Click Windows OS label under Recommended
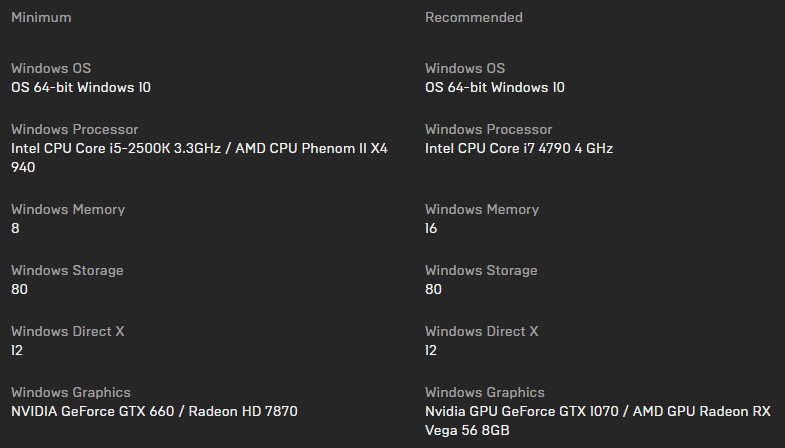Image resolution: width=785 pixels, height=448 pixels. [x=465, y=68]
